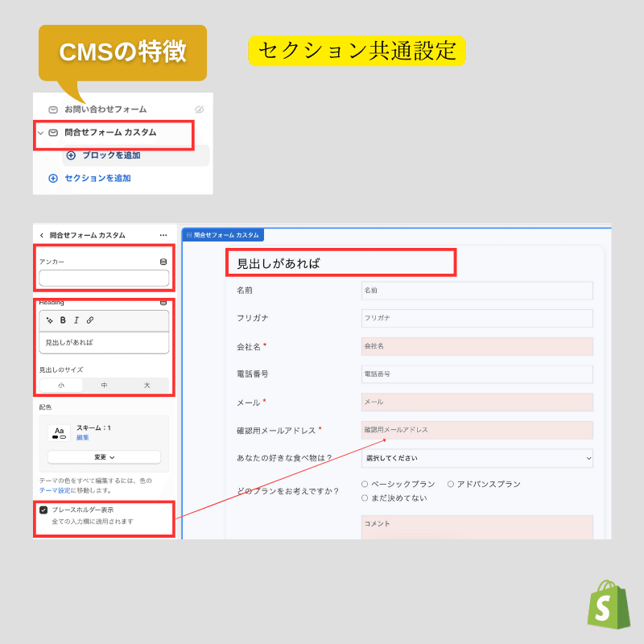Apply Bold in the Heading text toolbar
The height and width of the screenshot is (644, 644).
[x=62, y=320]
